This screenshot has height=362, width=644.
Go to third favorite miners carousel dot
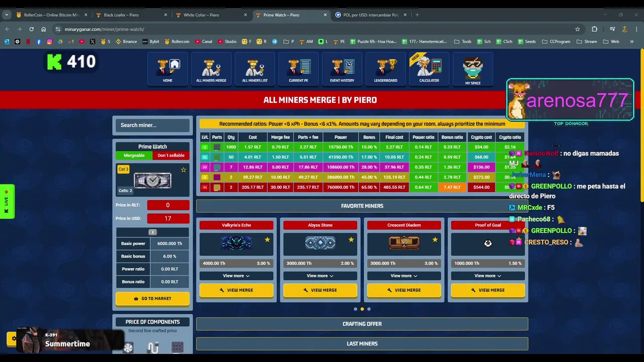[x=369, y=309]
